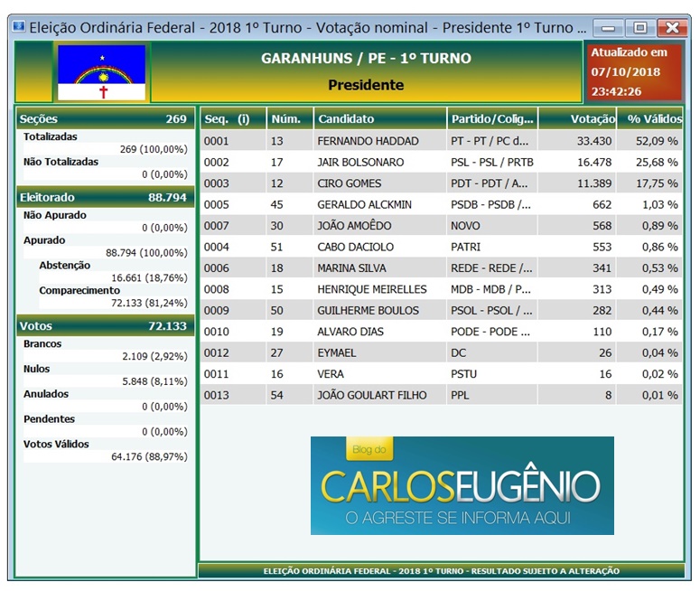Click the percentage 17,75 %
Viewport: 700px width, 591px height.
(657, 183)
